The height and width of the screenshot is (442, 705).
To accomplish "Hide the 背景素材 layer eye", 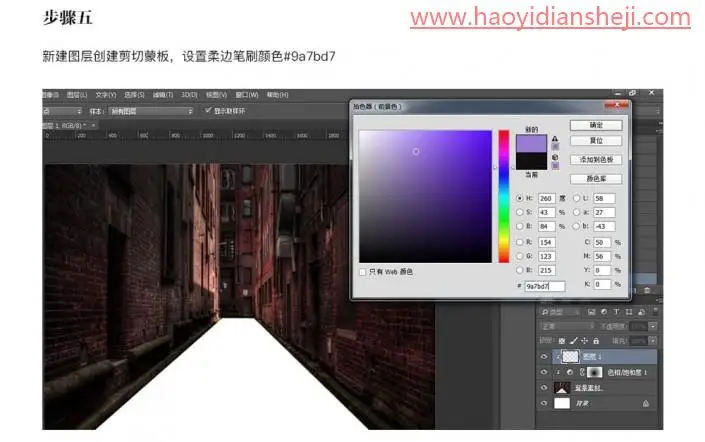I will [544, 388].
